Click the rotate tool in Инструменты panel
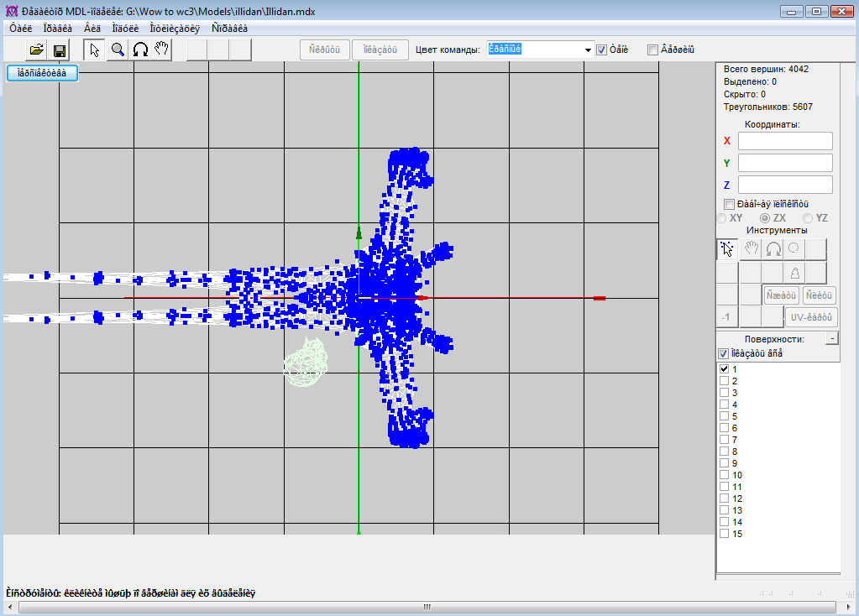Screen dimensions: 859x616 (772, 249)
